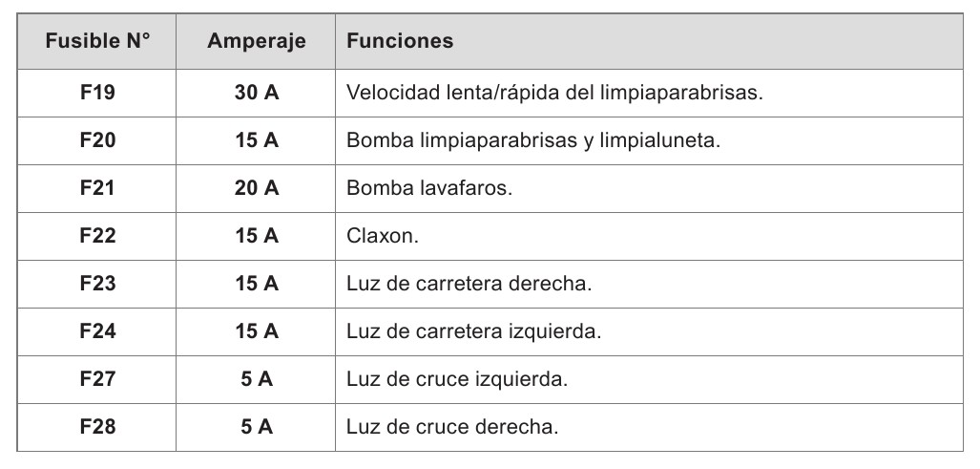The width and height of the screenshot is (980, 469).
Task: Select "Bomba limpiaparabrisas y limpialuneta" description
Action: click(532, 141)
